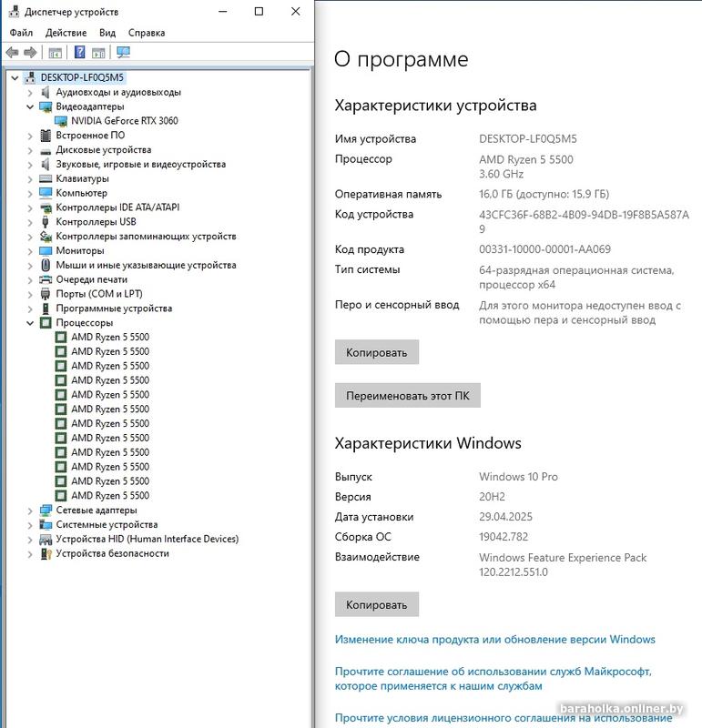Click Копировать under device specifications

pos(377,352)
